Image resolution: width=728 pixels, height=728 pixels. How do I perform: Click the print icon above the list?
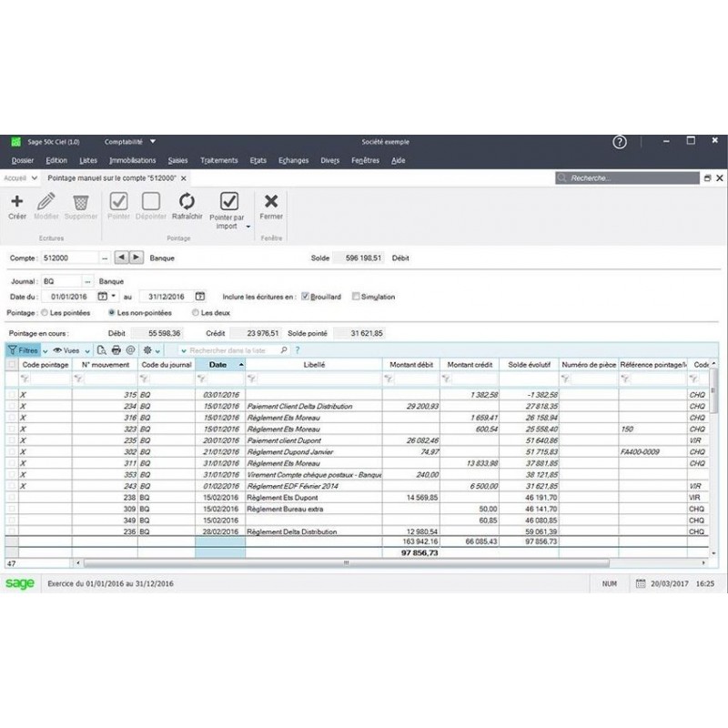coord(117,349)
